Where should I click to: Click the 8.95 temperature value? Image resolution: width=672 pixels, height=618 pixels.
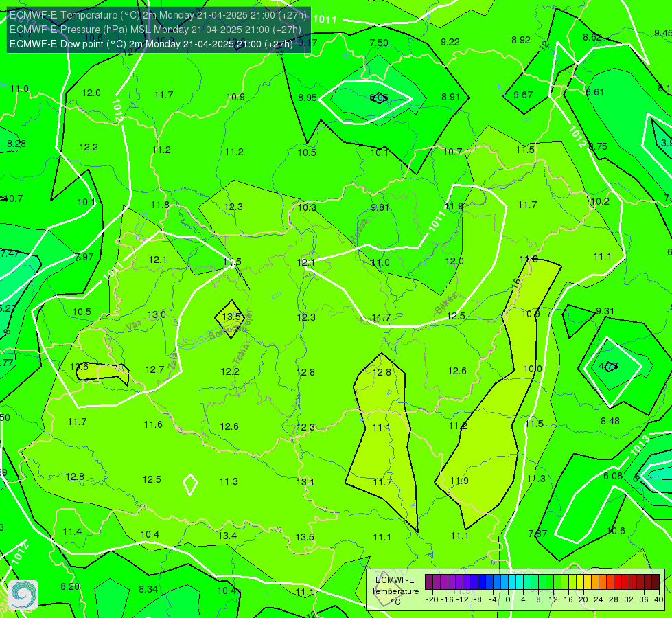tap(308, 98)
